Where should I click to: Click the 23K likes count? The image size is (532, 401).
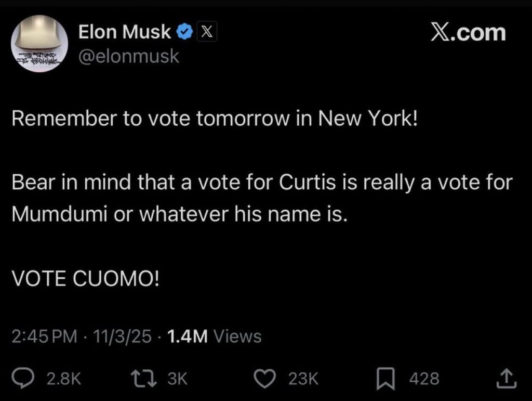302,379
